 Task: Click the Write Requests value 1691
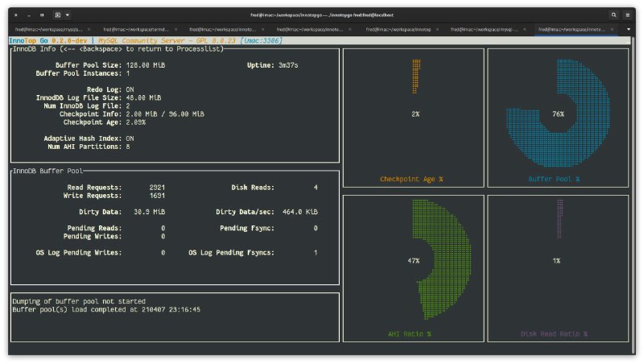coord(157,196)
